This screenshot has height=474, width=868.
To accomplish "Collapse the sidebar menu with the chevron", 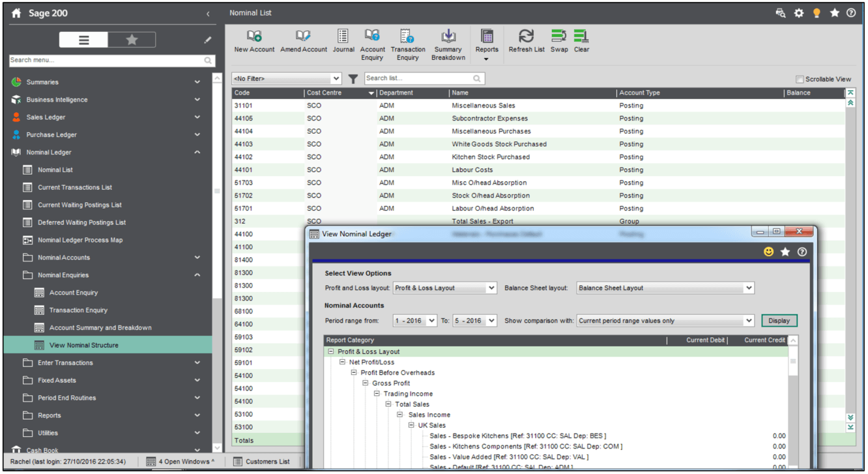I will click(x=208, y=13).
